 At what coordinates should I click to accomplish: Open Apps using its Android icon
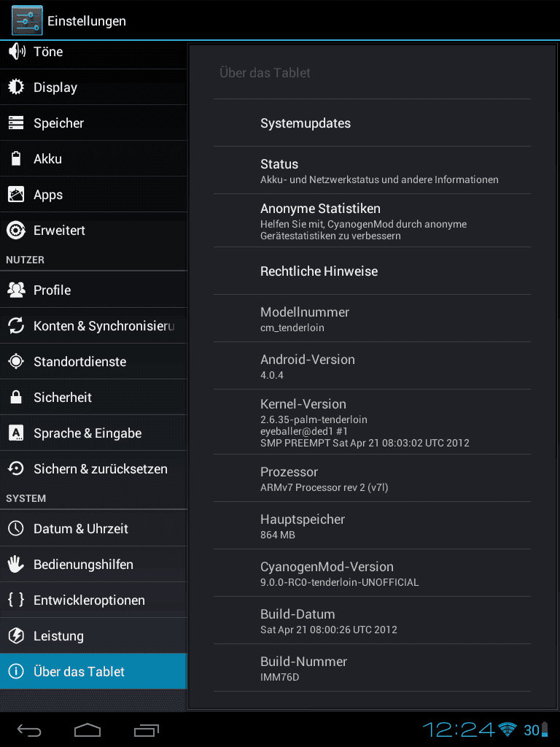(x=16, y=194)
